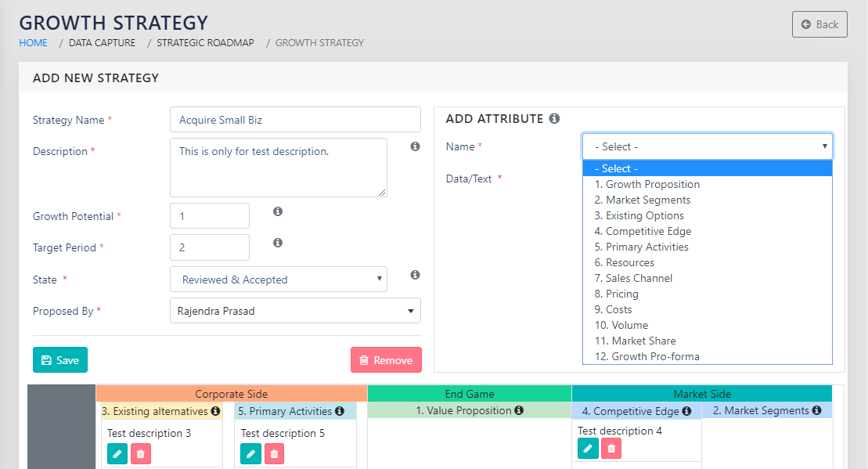This screenshot has width=868, height=469.
Task: Choose Competitive Edge from dropdown list
Action: (x=643, y=231)
